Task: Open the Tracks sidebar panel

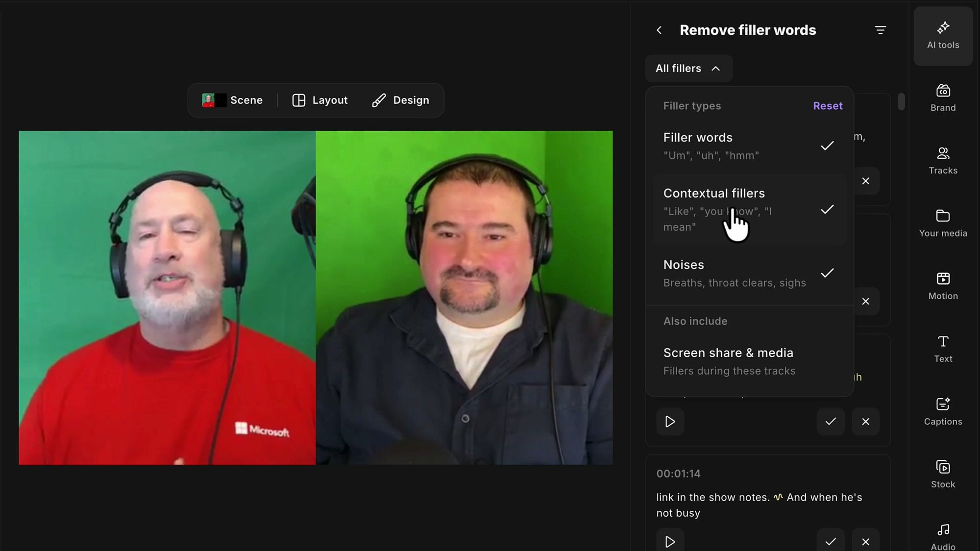Action: [x=943, y=161]
